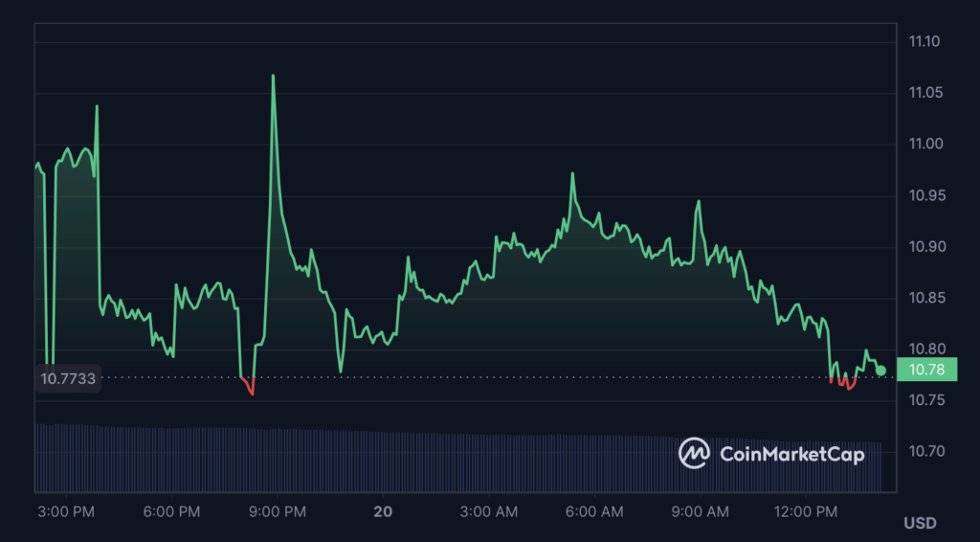
Task: Click the 9:00 PM time label
Action: (278, 512)
